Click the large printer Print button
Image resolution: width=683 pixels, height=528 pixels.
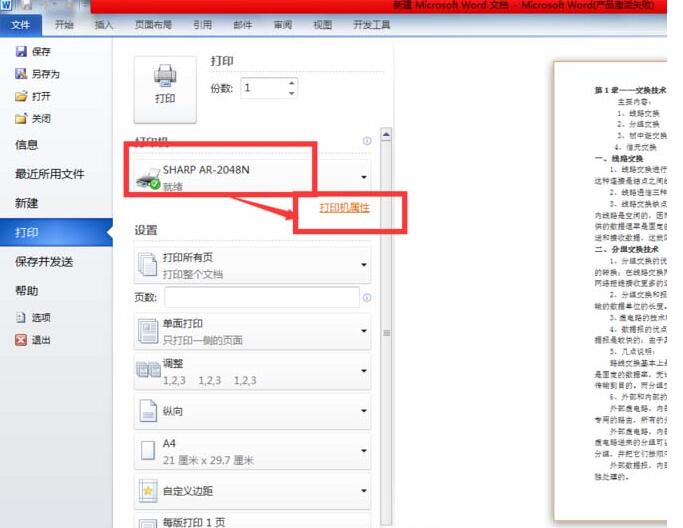(x=165, y=90)
